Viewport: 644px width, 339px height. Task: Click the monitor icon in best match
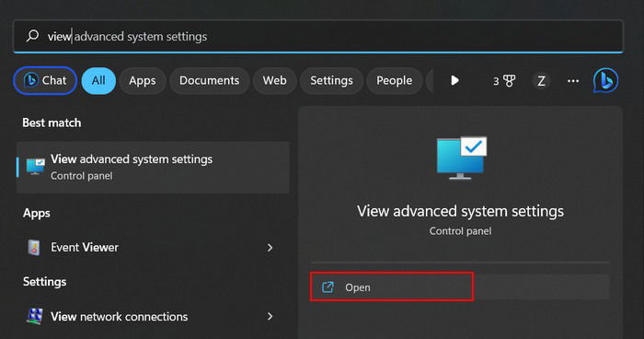[35, 167]
